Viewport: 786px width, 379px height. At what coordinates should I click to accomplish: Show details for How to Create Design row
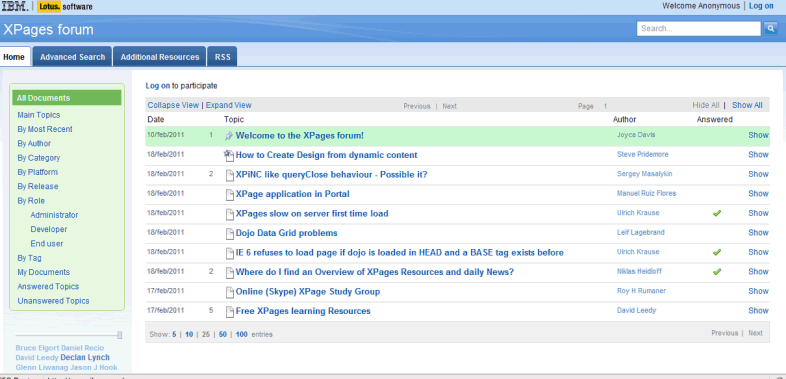point(758,155)
